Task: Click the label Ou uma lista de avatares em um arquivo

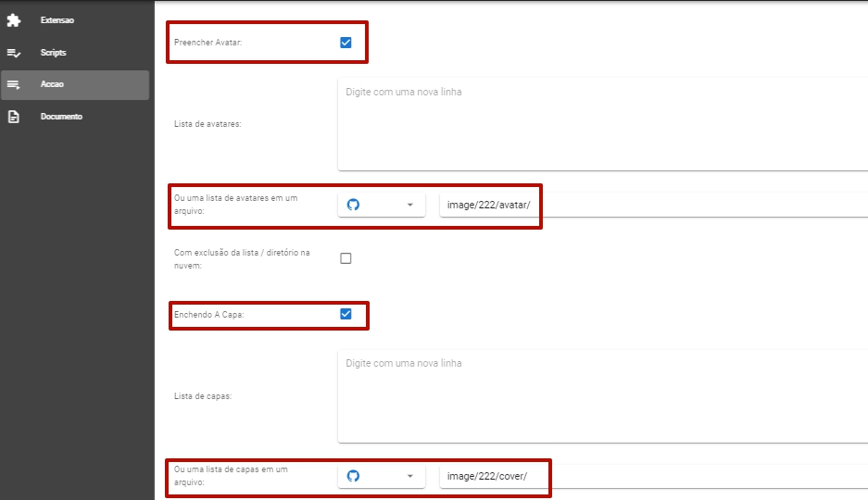Action: click(236, 205)
